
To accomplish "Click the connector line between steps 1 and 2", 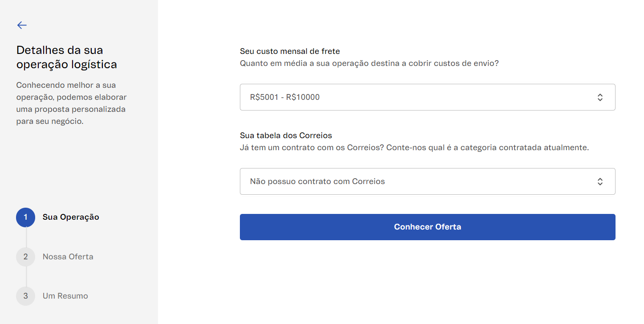I will pos(26,237).
